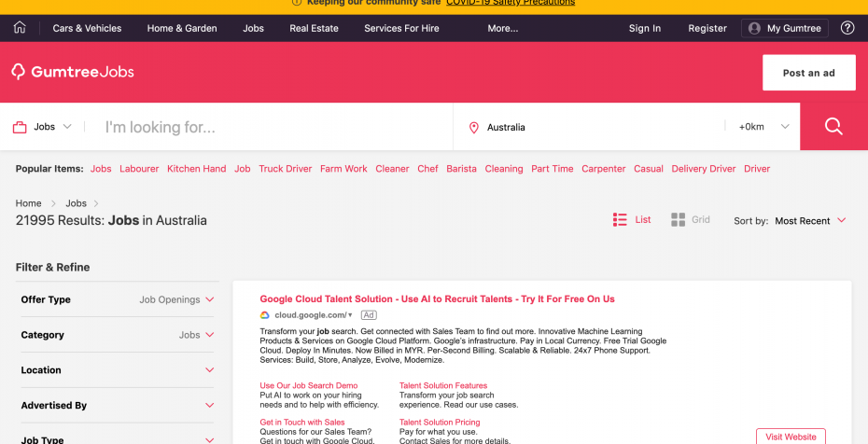Click the Jobs breadcrumb
Image resolution: width=868 pixels, height=444 pixels.
point(76,203)
